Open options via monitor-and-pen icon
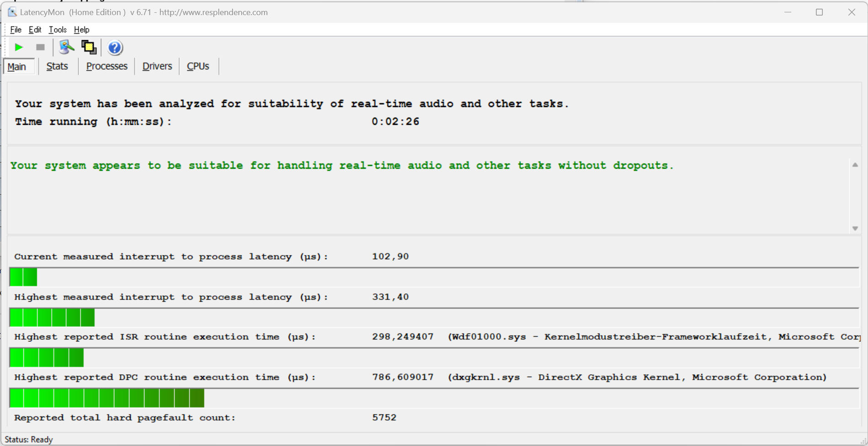The image size is (868, 446). pos(66,47)
